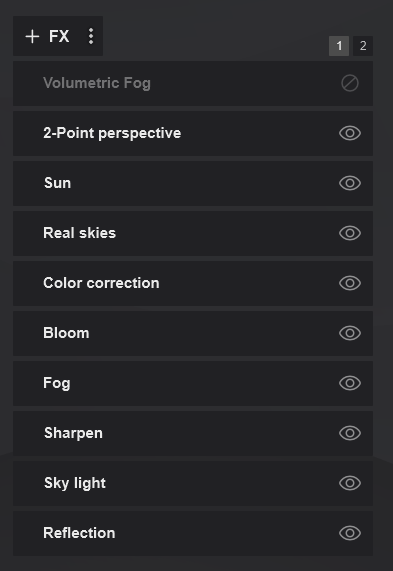393x571 pixels.
Task: Switch to effects tab 2
Action: coord(363,46)
